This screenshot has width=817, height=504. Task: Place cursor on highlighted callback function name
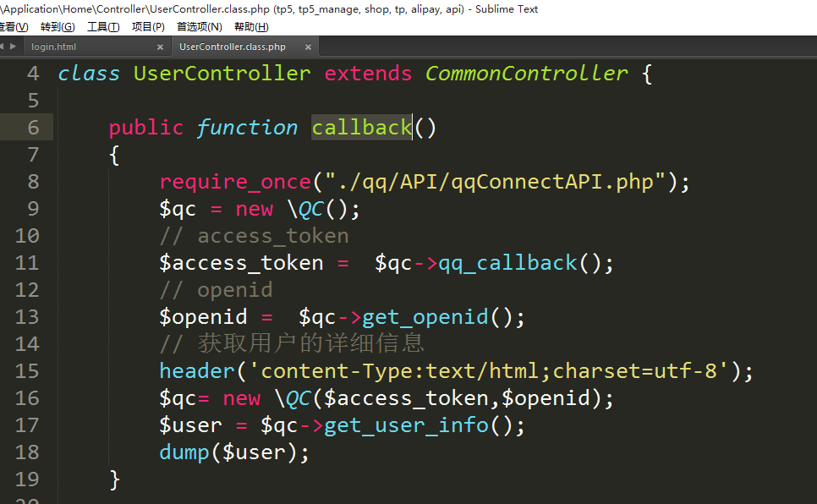click(361, 128)
